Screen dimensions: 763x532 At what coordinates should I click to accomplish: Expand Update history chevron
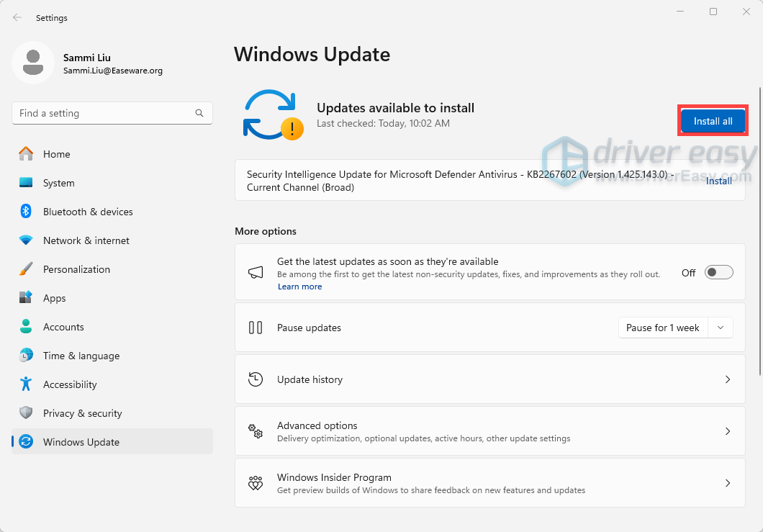[727, 379]
